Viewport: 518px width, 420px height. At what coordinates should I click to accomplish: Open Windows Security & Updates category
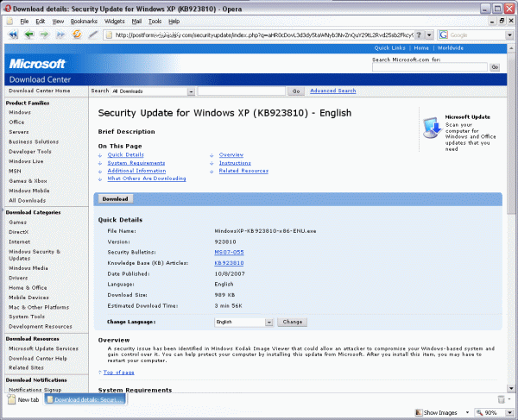point(35,255)
